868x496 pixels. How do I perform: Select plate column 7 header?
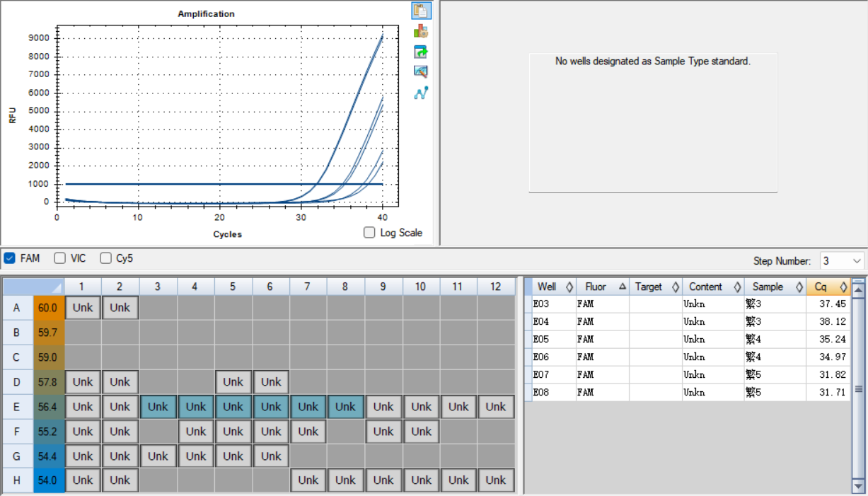click(x=308, y=287)
